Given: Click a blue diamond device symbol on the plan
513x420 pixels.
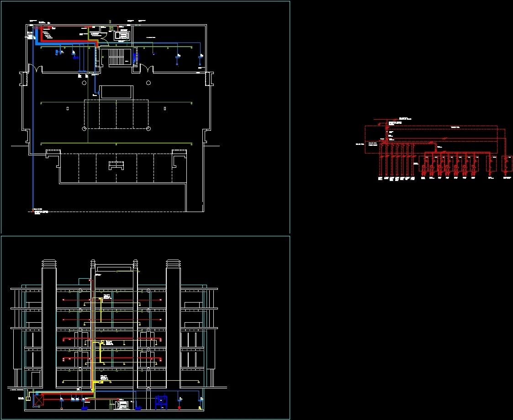Looking at the screenshot, I should (178, 64).
